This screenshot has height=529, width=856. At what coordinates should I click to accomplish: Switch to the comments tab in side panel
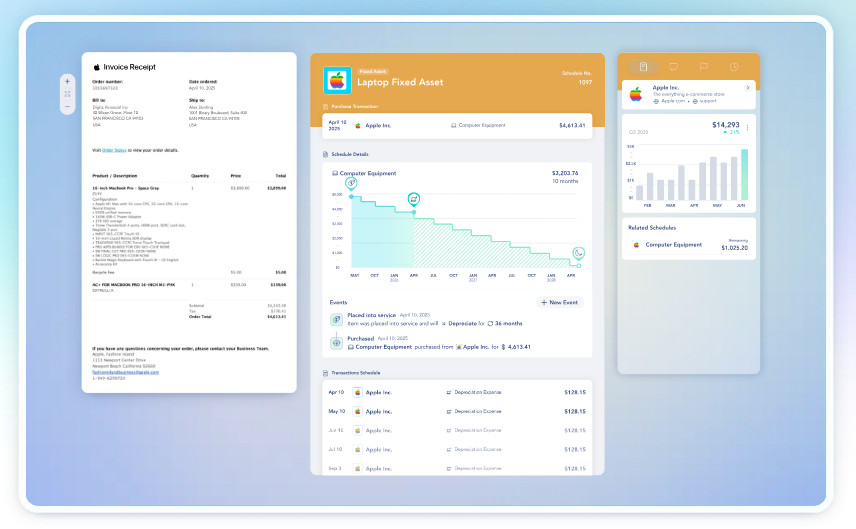674,67
